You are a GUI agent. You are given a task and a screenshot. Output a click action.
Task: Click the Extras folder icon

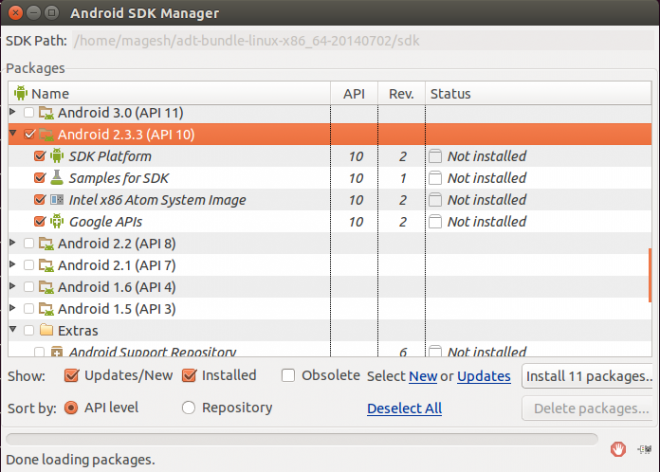pyautogui.click(x=45, y=330)
